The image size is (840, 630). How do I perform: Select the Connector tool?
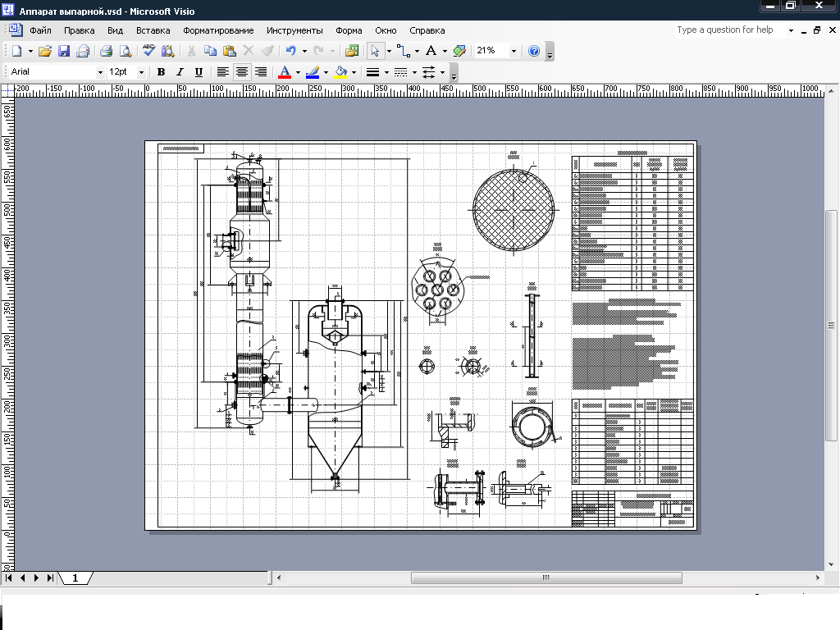point(404,51)
